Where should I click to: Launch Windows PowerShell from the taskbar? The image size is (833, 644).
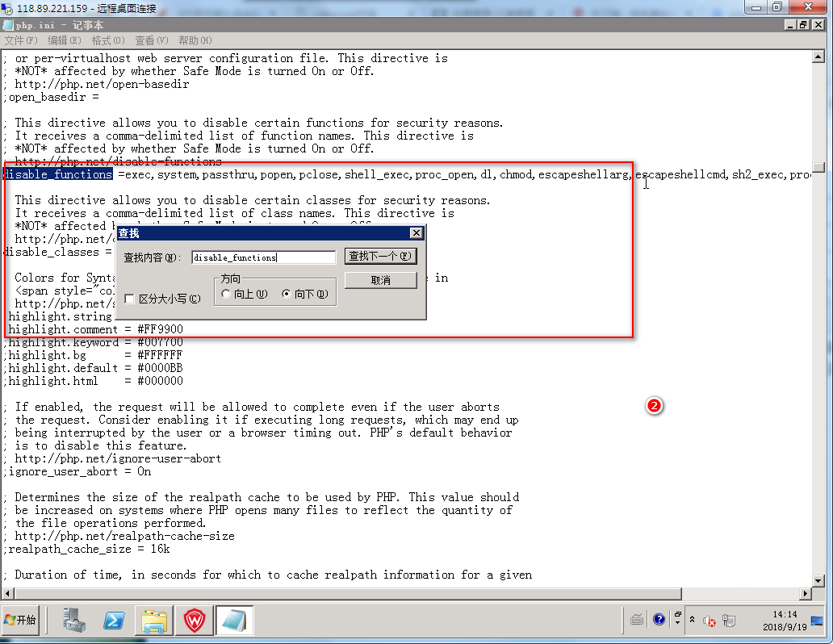tap(114, 621)
